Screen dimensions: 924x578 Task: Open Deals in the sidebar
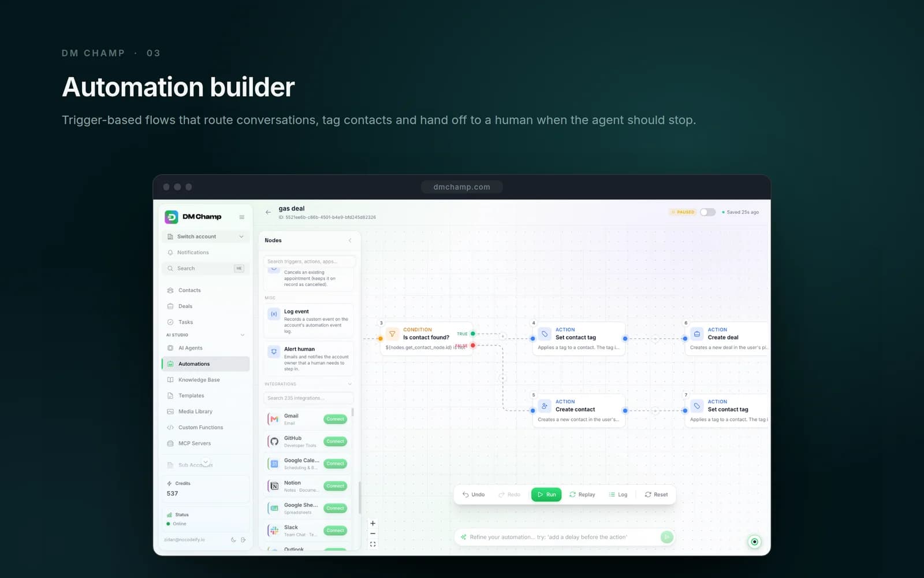pos(206,306)
